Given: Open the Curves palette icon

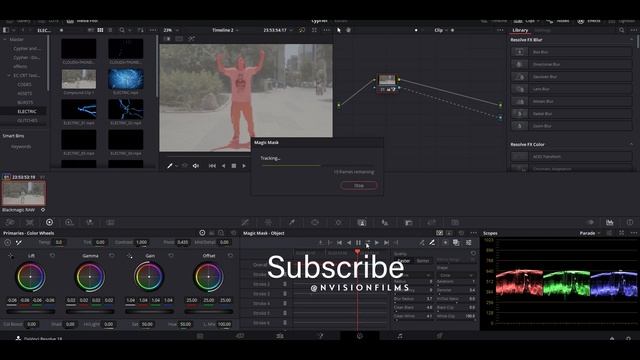Looking at the screenshot, I should (245, 222).
